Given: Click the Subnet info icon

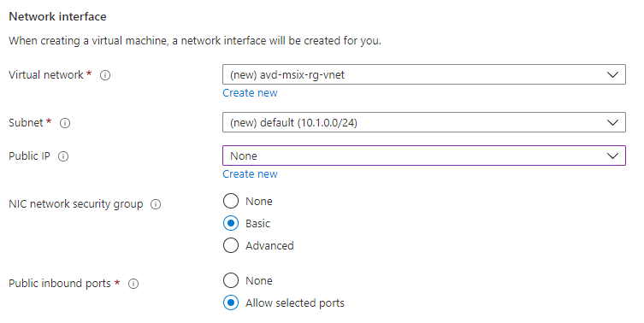Looking at the screenshot, I should coord(65,123).
